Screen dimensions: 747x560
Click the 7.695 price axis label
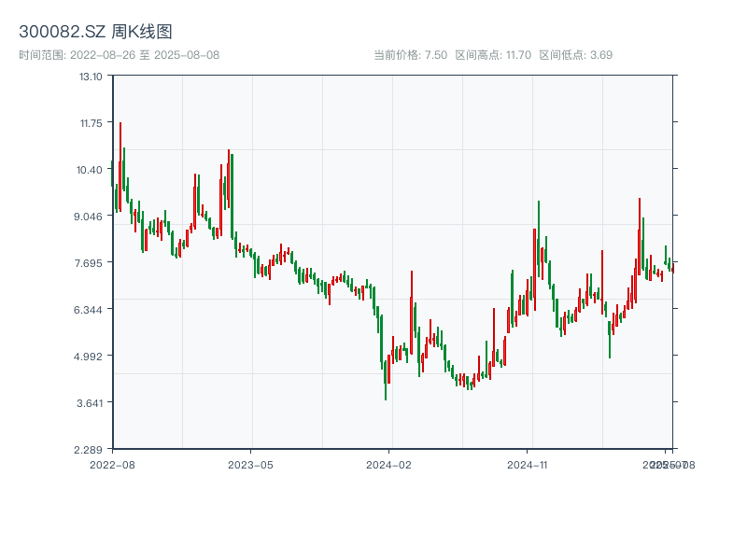click(90, 263)
